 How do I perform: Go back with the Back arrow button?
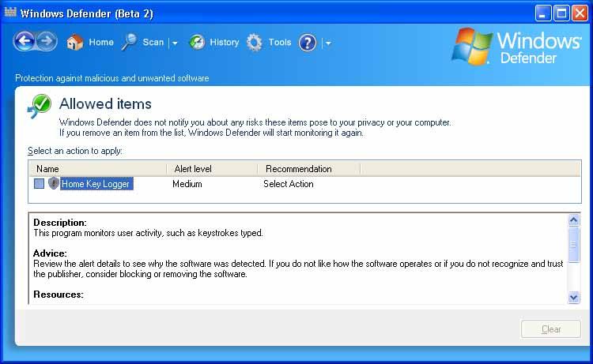25,41
